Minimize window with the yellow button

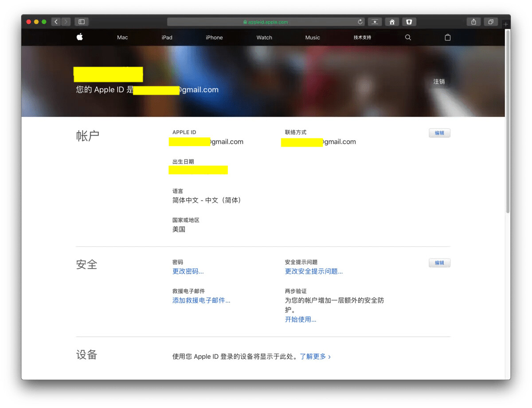pos(36,22)
